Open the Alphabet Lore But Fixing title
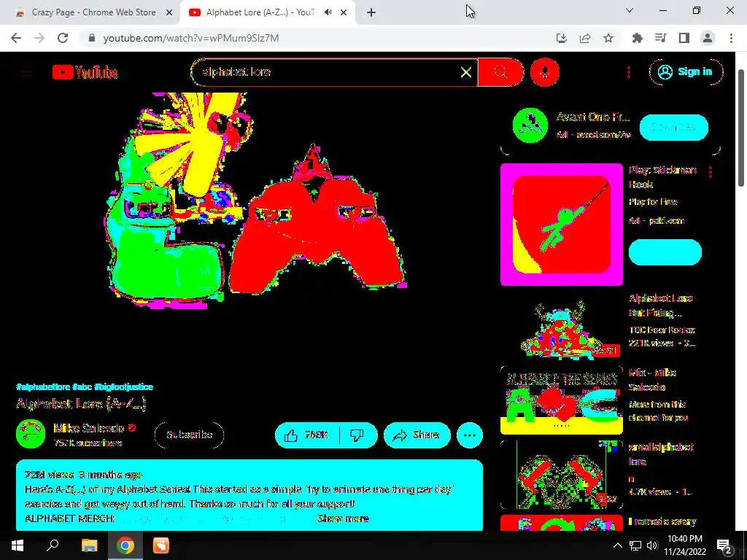Viewport: 747px width, 560px height. [660, 306]
